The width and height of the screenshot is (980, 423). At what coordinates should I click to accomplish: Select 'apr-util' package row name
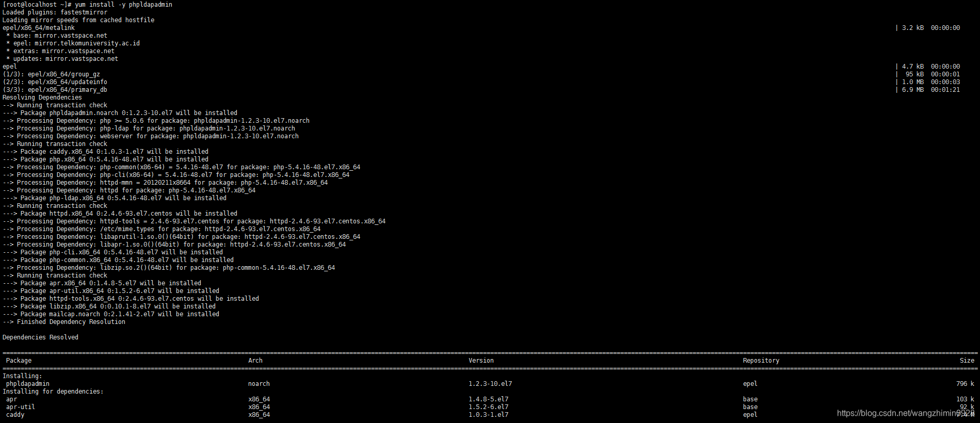click(21, 407)
